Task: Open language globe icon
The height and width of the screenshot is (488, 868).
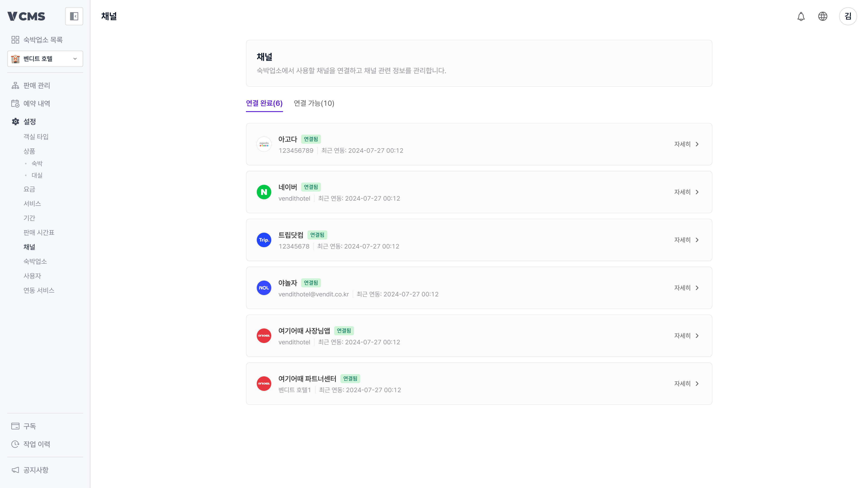Action: 823,16
